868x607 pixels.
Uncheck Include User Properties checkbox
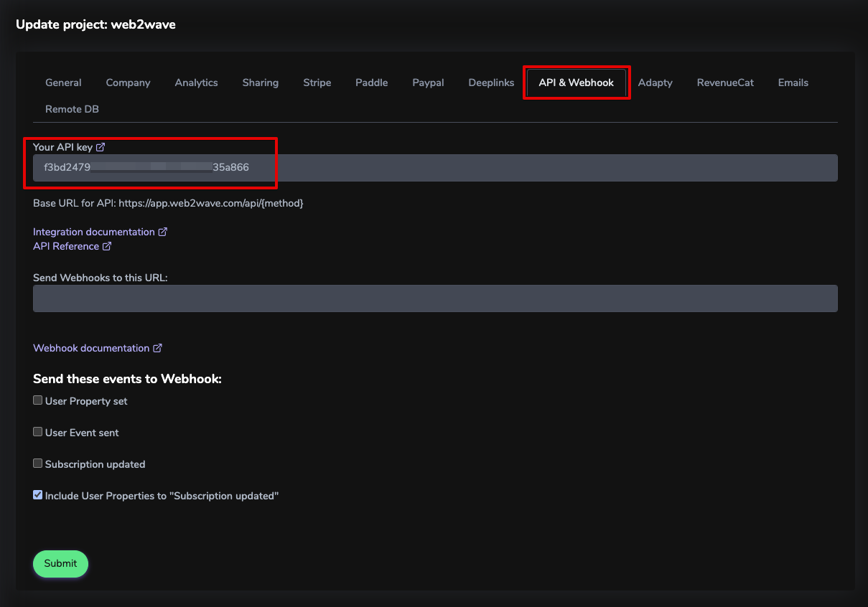(x=37, y=495)
